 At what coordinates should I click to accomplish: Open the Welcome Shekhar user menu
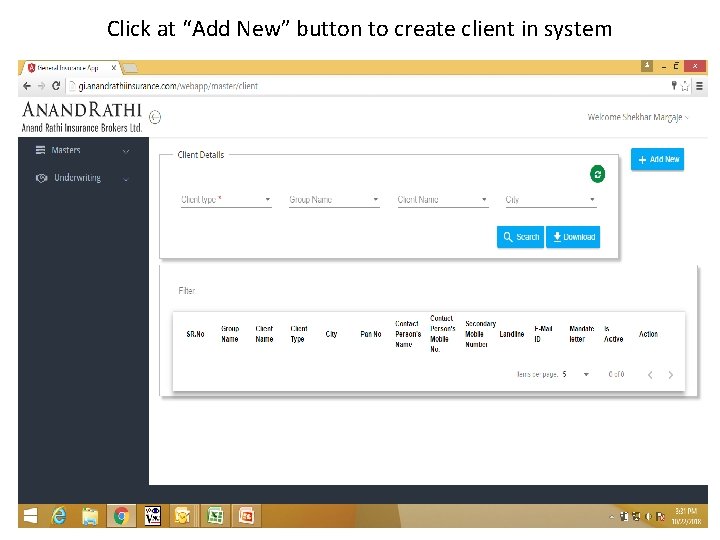coord(638,117)
